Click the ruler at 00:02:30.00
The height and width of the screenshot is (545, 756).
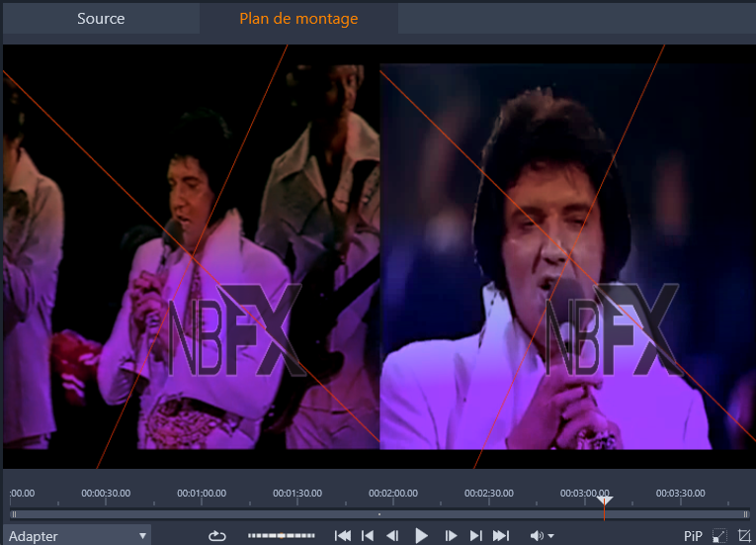[x=489, y=493]
